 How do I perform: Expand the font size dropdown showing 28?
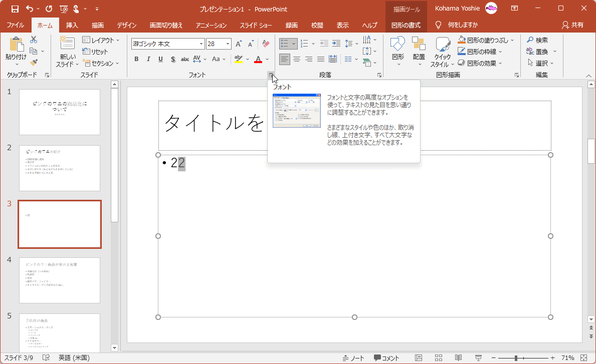click(228, 44)
